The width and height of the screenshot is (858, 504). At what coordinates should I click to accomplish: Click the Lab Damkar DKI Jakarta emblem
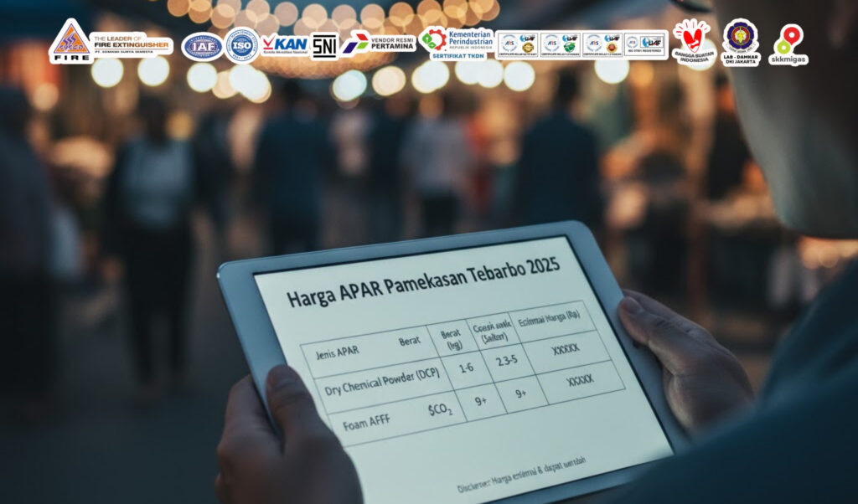pyautogui.click(x=740, y=42)
